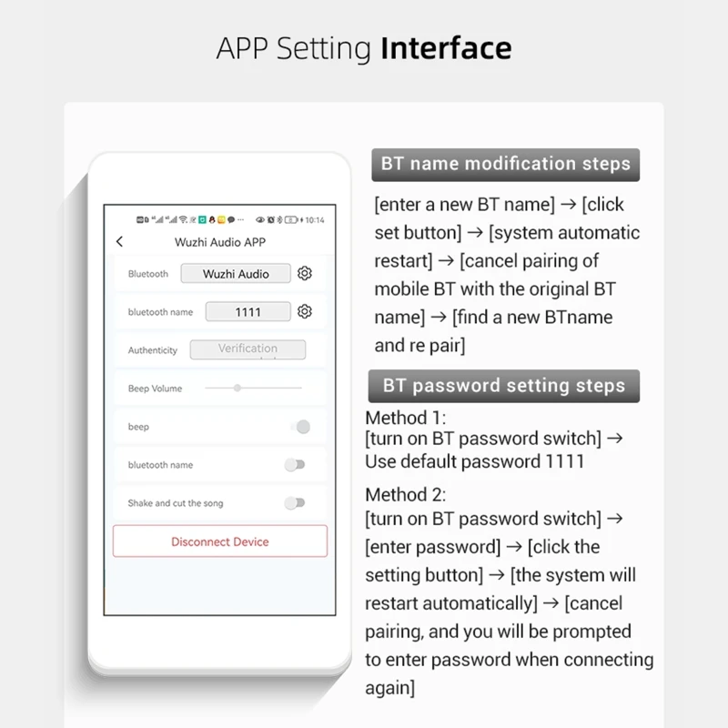Click the Wuzhi Audio Bluetooth name field
The height and width of the screenshot is (728, 728).
pos(236,273)
